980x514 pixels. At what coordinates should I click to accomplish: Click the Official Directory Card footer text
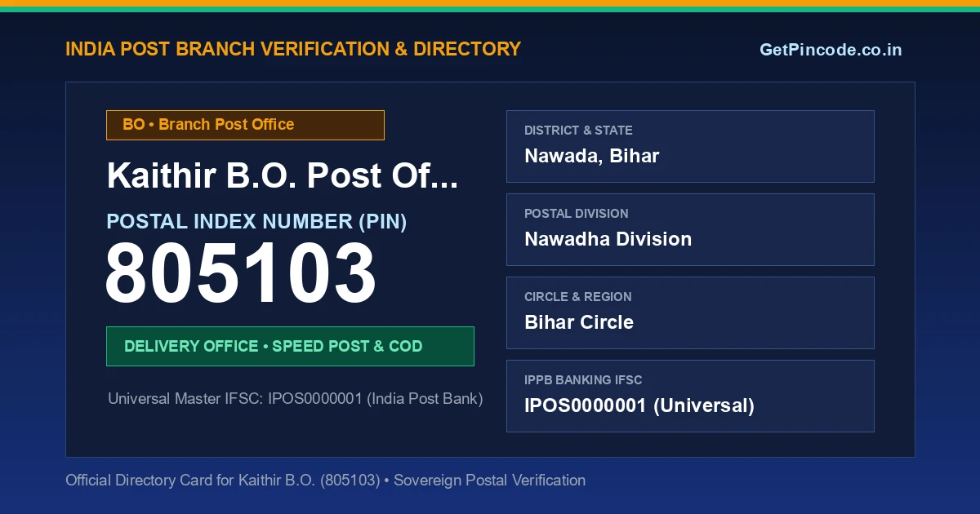pos(325,481)
